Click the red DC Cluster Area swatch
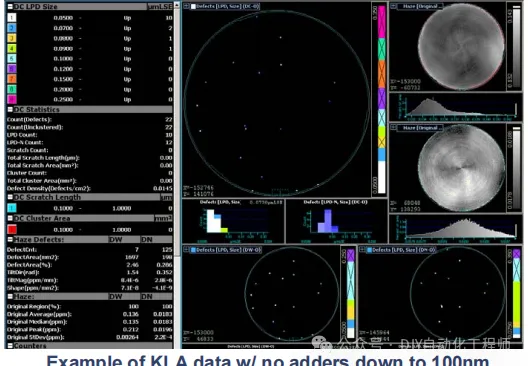 pos(12,229)
